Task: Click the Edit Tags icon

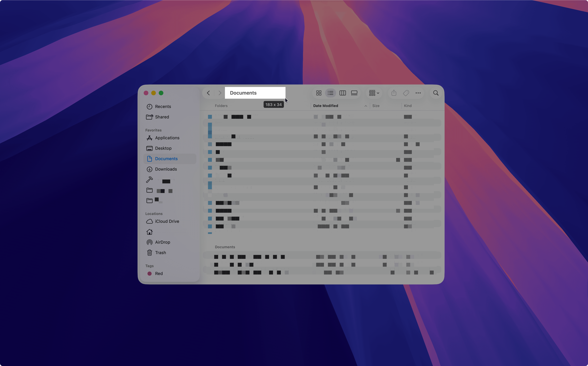Action: [406, 93]
